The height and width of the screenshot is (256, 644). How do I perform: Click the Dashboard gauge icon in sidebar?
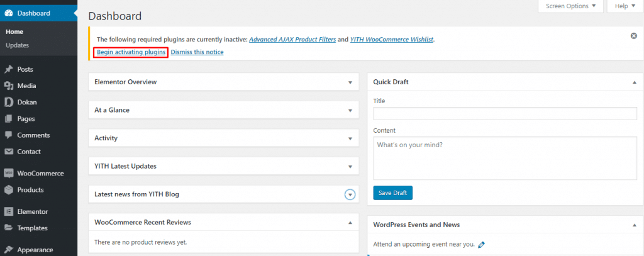pos(9,13)
